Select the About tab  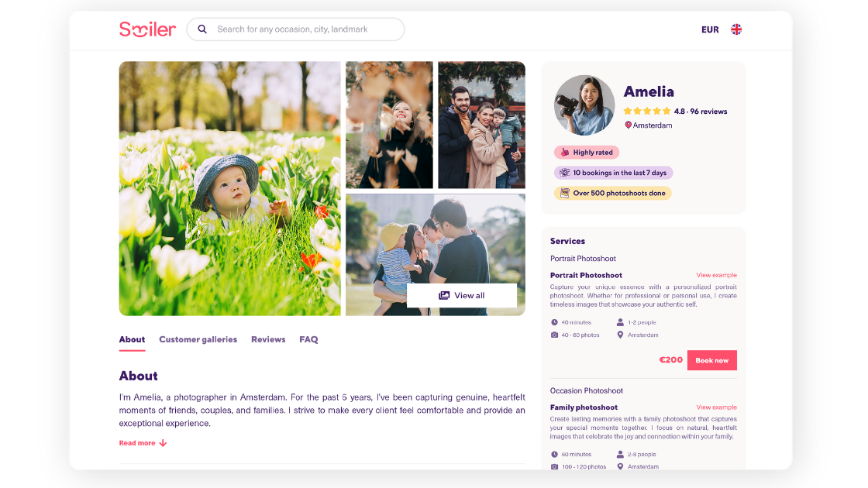point(132,339)
